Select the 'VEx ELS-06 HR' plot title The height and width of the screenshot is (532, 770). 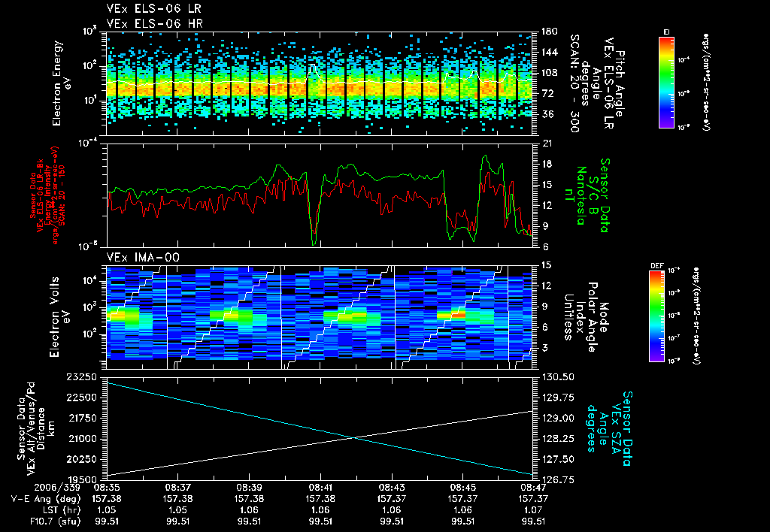[x=154, y=23]
